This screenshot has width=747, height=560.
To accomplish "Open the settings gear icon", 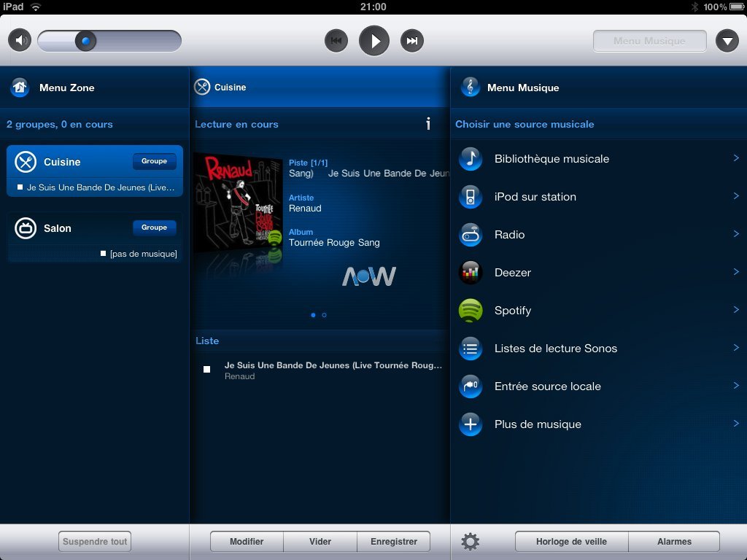I will click(471, 542).
